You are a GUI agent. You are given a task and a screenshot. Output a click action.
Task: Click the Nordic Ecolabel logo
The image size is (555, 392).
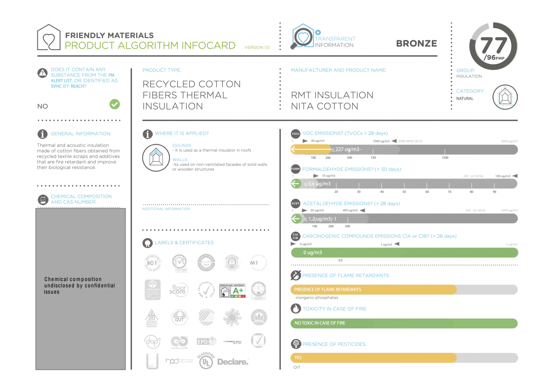206,317
